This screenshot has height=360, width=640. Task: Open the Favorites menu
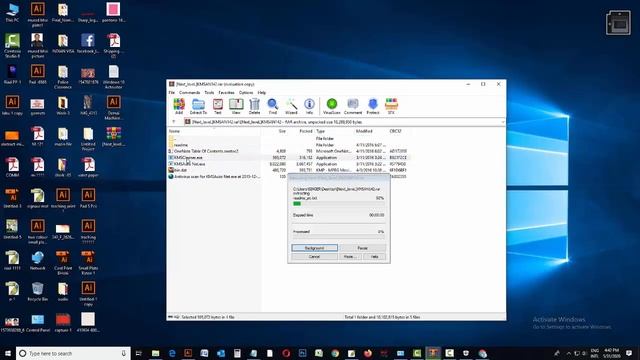tap(227, 93)
